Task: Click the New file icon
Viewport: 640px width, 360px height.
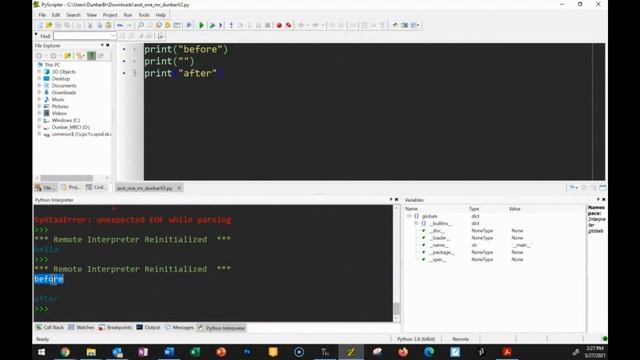Action: point(40,25)
